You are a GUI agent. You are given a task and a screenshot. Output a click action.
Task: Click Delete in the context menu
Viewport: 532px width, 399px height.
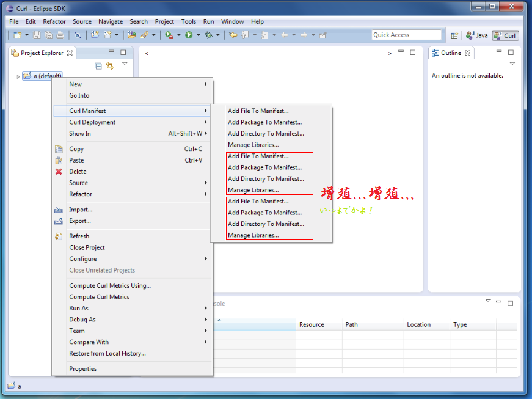[x=78, y=172]
